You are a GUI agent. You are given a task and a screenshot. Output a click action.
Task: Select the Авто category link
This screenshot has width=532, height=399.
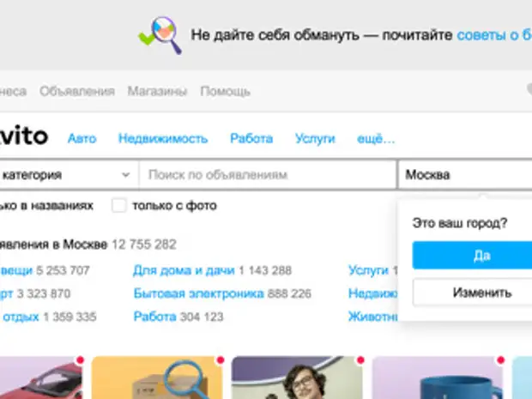pos(82,138)
